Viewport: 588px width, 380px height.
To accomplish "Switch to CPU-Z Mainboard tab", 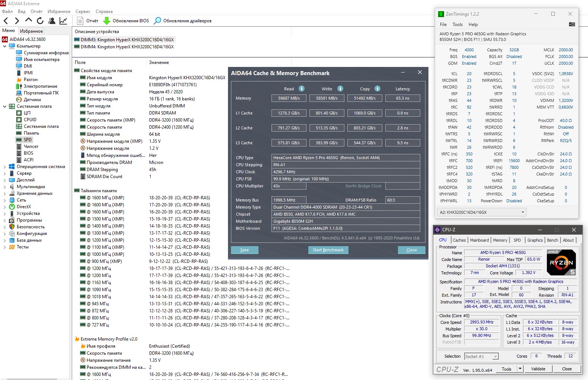I will (479, 240).
